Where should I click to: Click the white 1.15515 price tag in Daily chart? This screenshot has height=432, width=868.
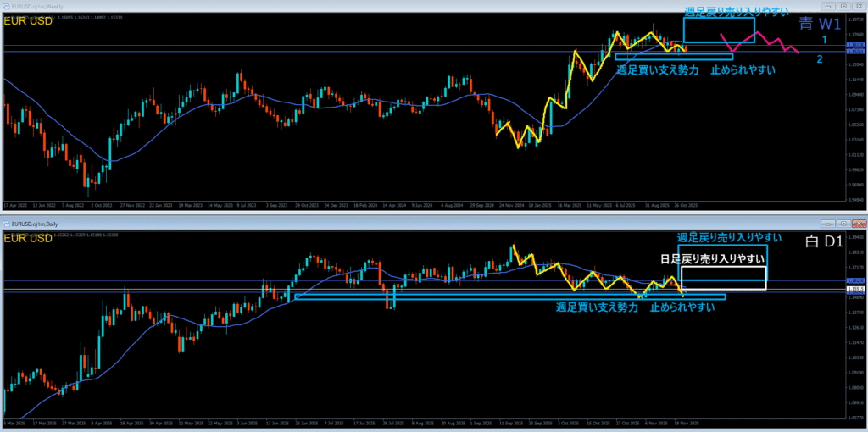pos(856,290)
